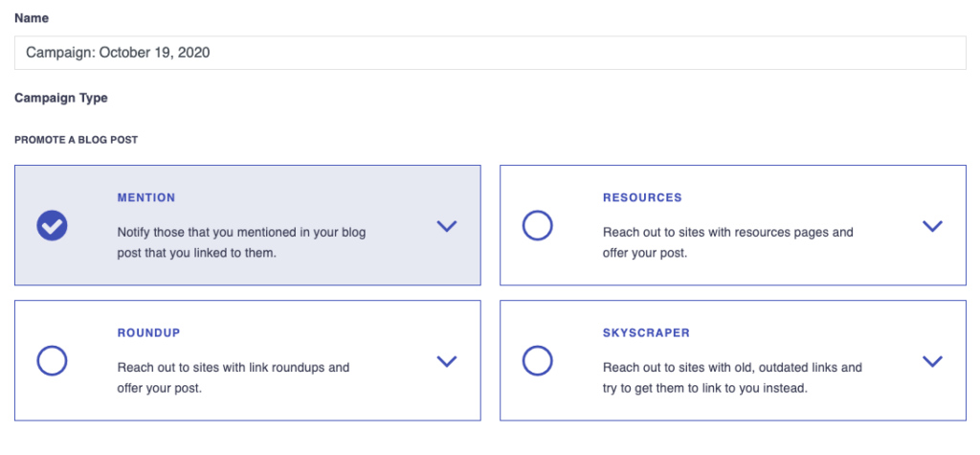The height and width of the screenshot is (455, 980).
Task: Expand the Skyscraper card chevron
Action: 932,361
